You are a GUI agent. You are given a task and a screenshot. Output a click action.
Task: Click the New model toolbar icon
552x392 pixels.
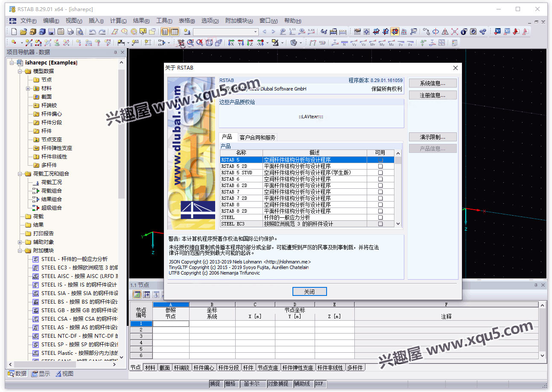14,32
